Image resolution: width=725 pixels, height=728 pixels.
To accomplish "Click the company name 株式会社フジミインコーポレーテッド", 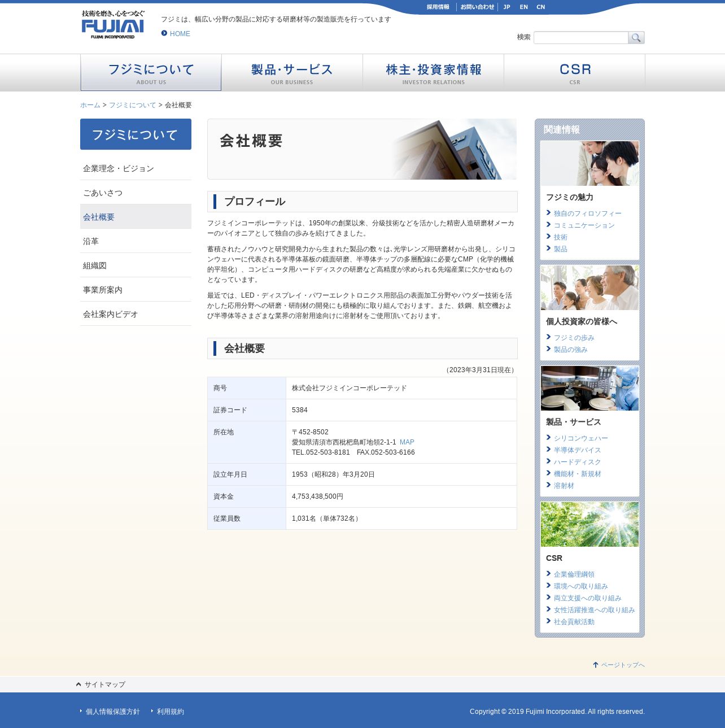I will pyautogui.click(x=349, y=388).
